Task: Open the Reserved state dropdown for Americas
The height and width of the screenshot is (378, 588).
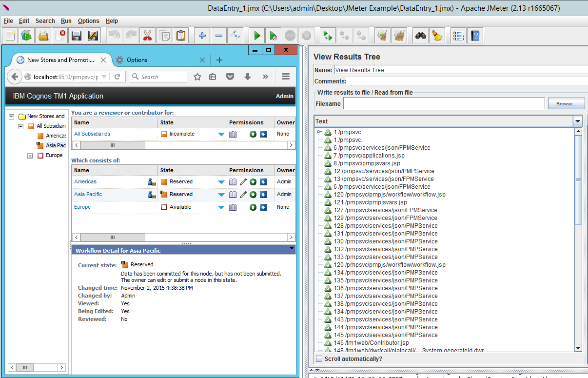Action: coord(221,182)
